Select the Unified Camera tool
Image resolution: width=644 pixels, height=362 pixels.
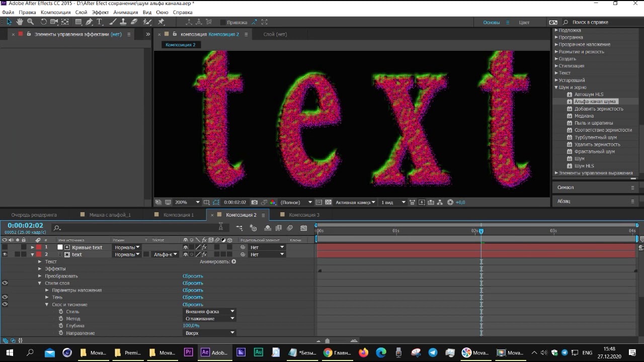tap(54, 22)
